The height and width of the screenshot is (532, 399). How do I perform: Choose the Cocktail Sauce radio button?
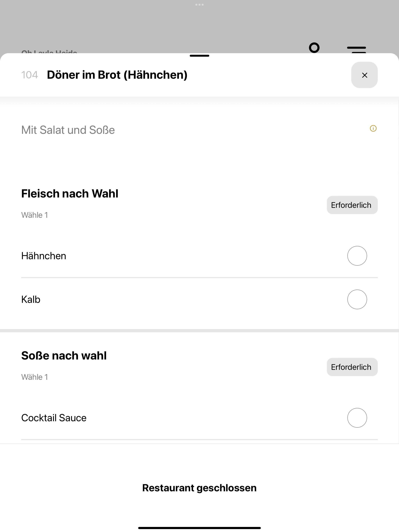[x=357, y=418]
